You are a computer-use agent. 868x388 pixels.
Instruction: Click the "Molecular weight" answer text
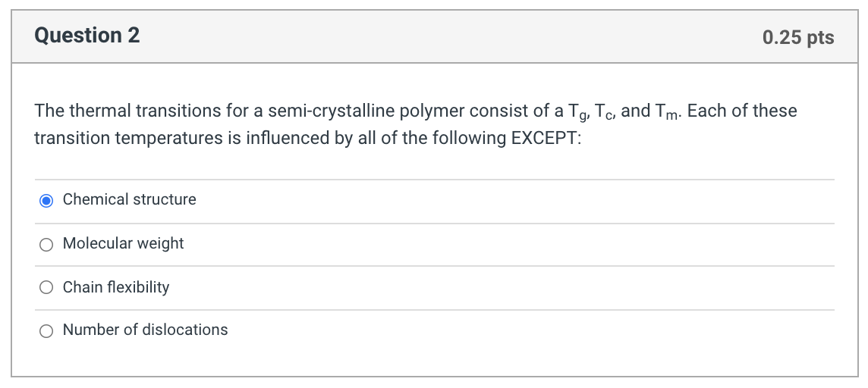click(x=123, y=243)
